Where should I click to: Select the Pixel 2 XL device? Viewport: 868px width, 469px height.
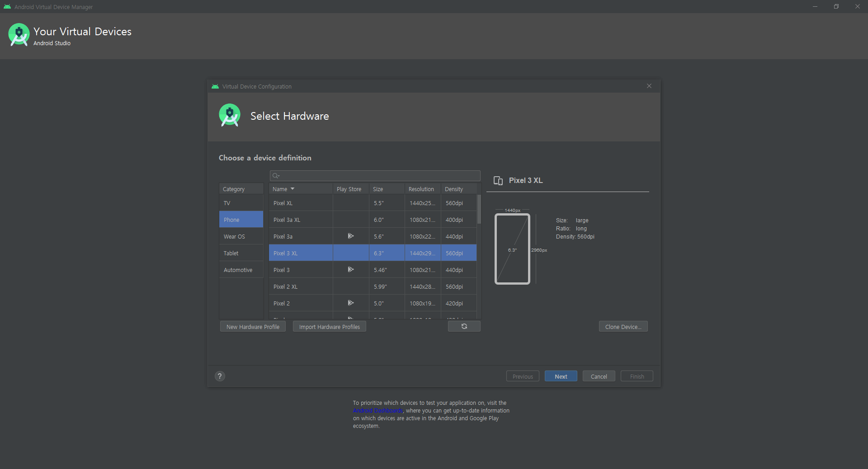click(x=373, y=286)
